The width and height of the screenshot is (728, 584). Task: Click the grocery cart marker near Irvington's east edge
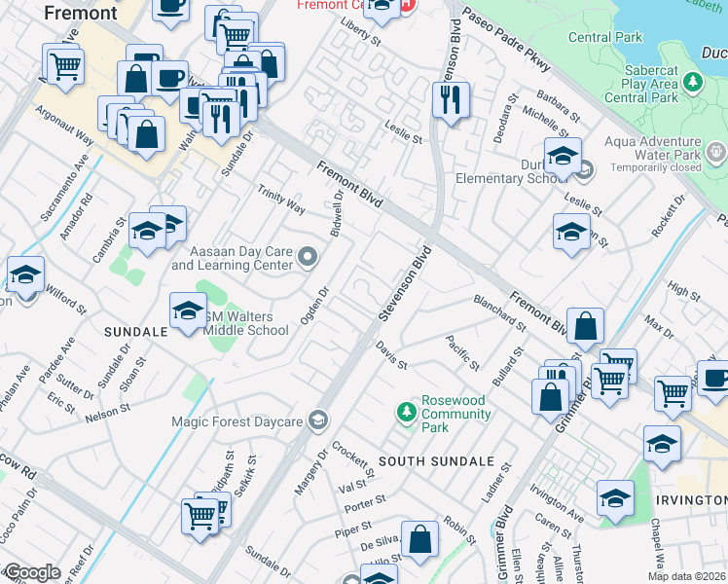[x=673, y=395]
